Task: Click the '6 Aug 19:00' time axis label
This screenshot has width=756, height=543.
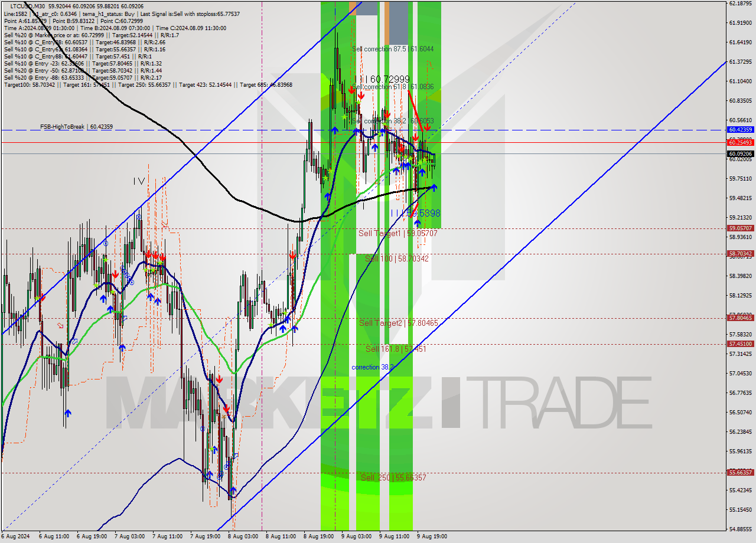Action: pos(92,537)
